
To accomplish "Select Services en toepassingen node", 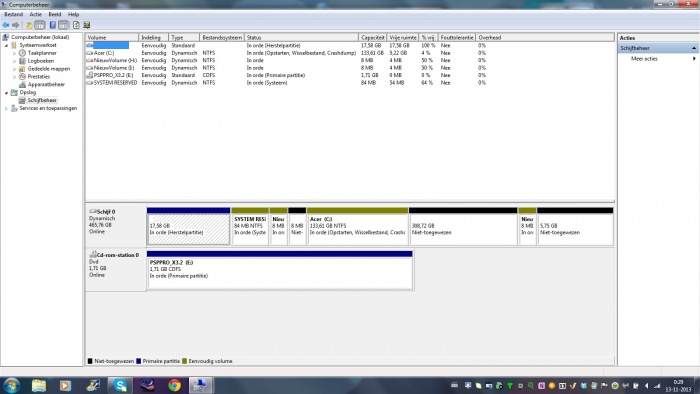I will coord(48,108).
